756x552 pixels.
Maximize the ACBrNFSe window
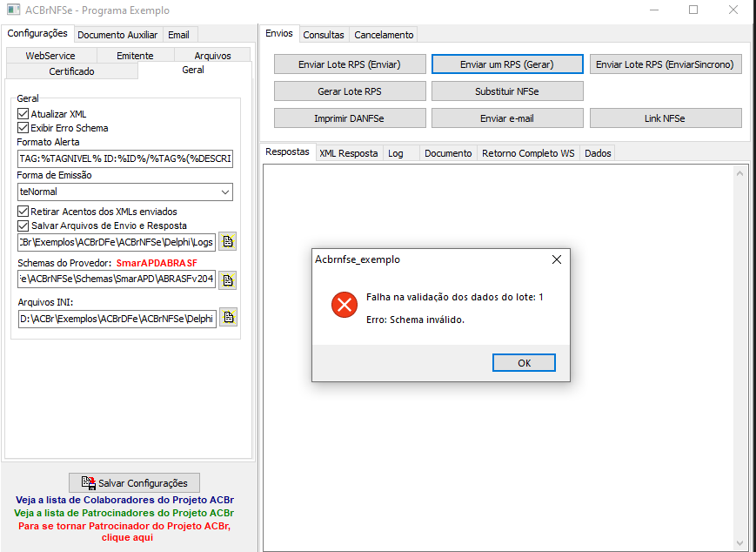coord(693,10)
